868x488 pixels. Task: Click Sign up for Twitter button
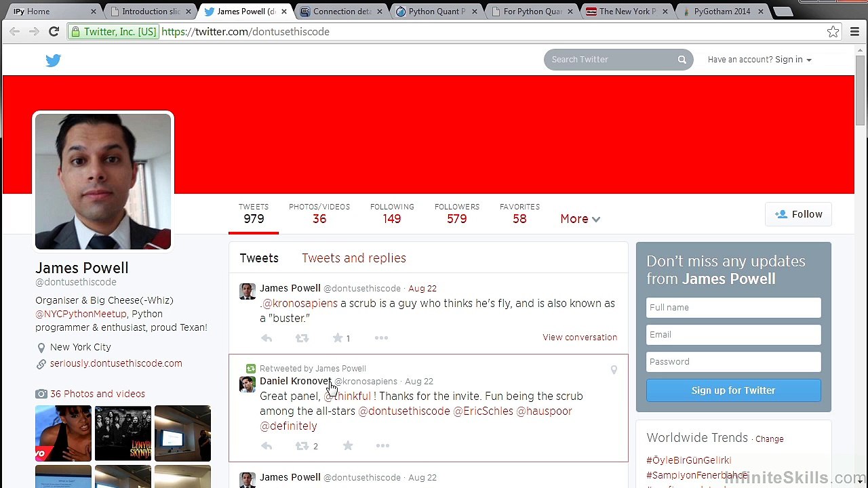(x=733, y=390)
